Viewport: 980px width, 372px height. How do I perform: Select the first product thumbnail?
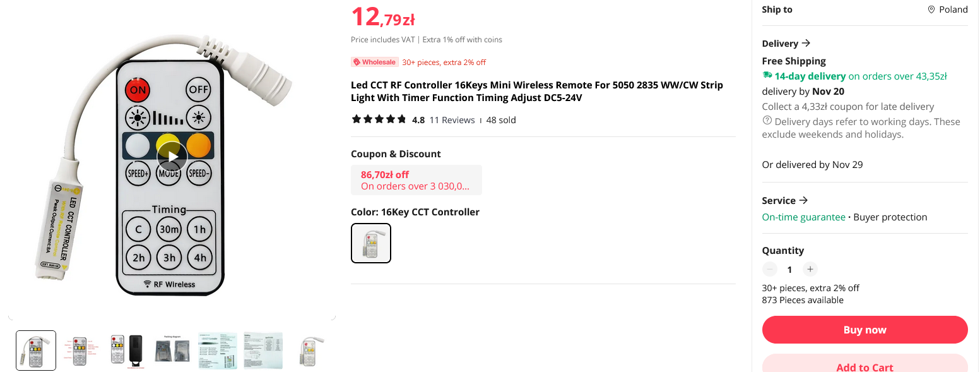tap(36, 351)
